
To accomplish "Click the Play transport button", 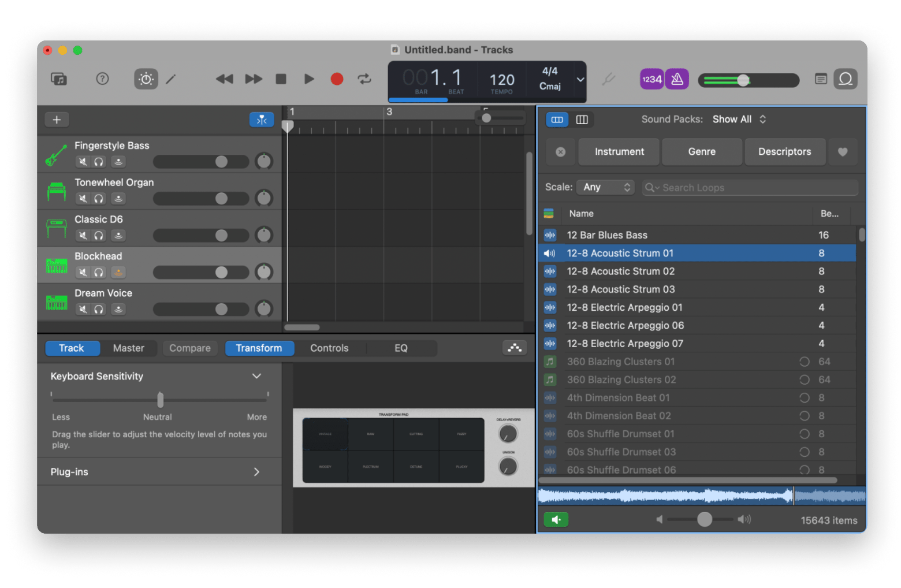I will click(x=309, y=79).
